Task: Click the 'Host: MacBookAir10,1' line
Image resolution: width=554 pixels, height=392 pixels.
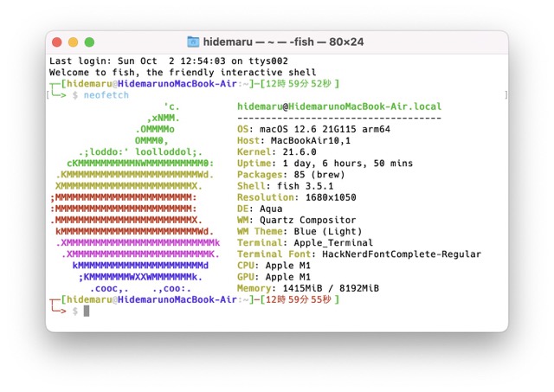Action: coord(293,140)
